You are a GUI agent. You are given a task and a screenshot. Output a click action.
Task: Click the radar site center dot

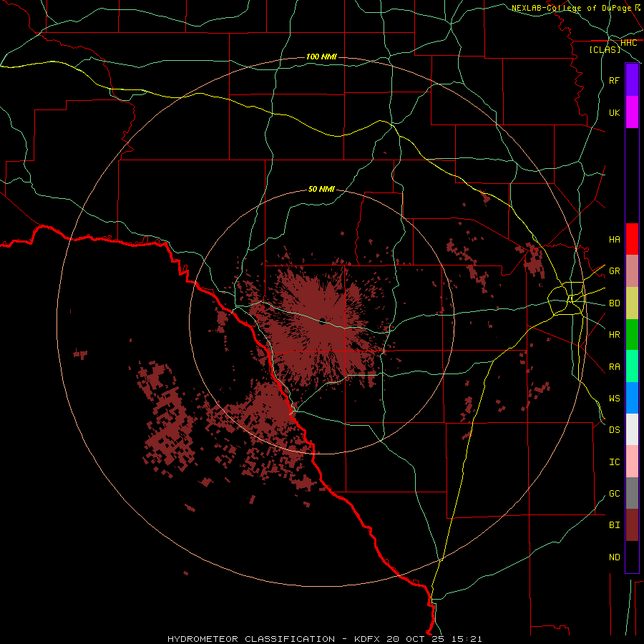coord(322,321)
